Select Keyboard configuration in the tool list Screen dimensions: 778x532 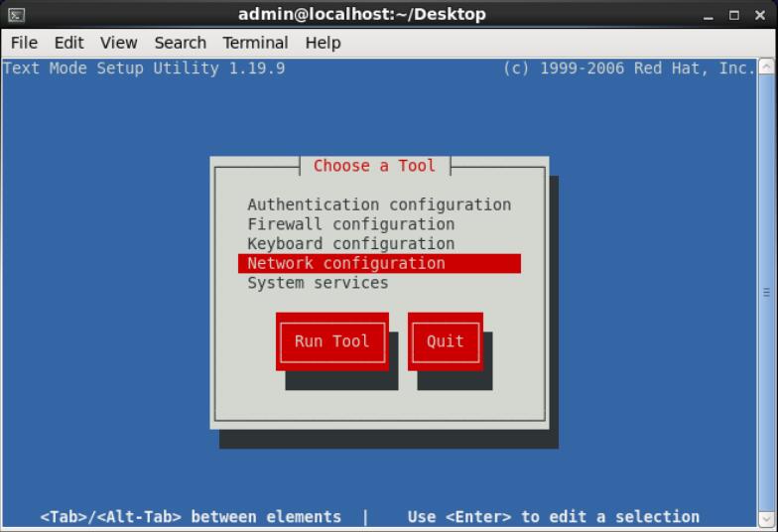[x=379, y=244]
